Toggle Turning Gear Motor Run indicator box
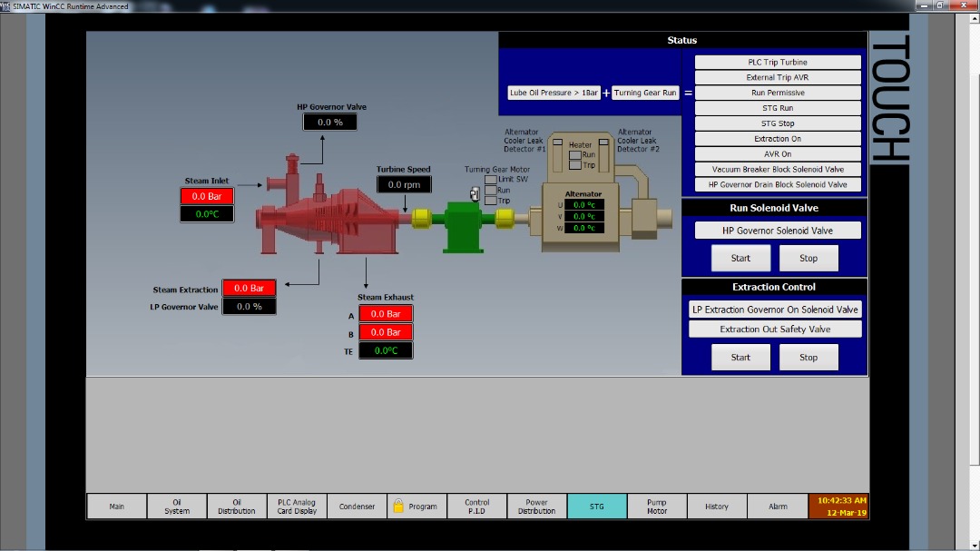This screenshot has width=980, height=551. click(x=491, y=191)
